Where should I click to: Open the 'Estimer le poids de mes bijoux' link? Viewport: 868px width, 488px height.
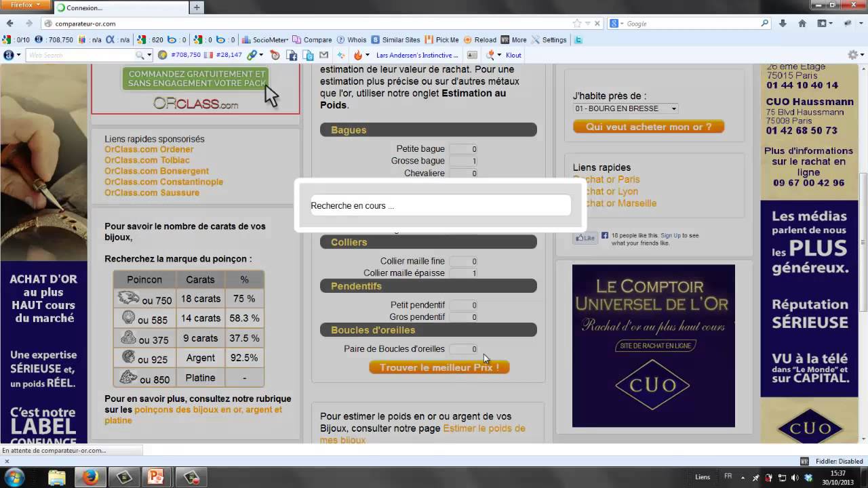[423, 434]
